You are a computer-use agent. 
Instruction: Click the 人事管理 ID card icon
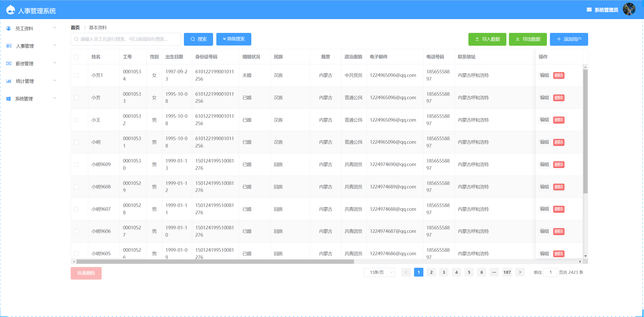coord(9,46)
